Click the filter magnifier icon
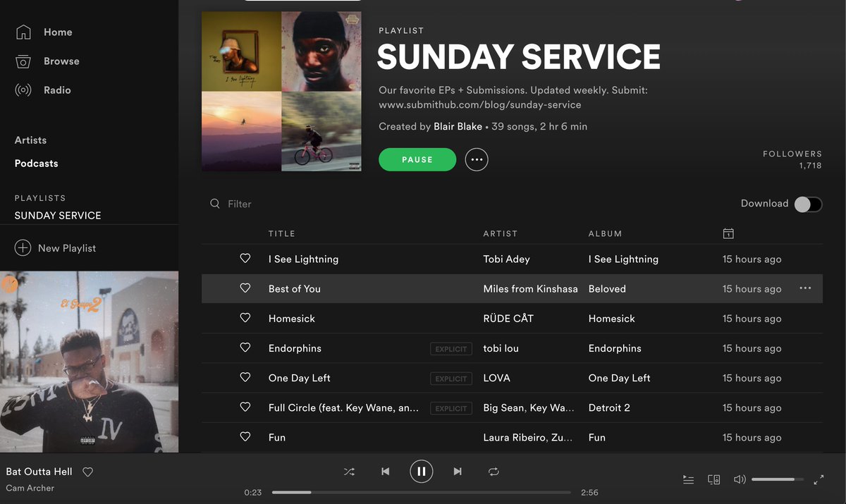The image size is (846, 504). click(215, 204)
